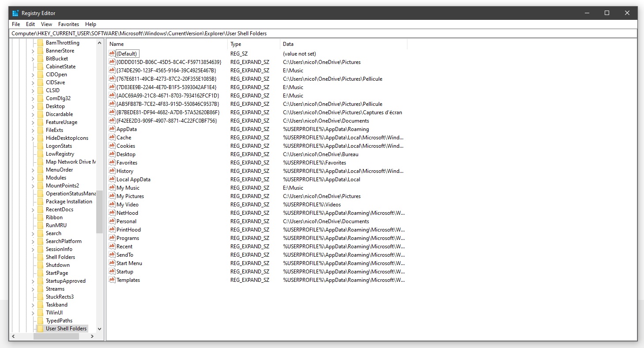Open the Favorites menu

pyautogui.click(x=69, y=24)
